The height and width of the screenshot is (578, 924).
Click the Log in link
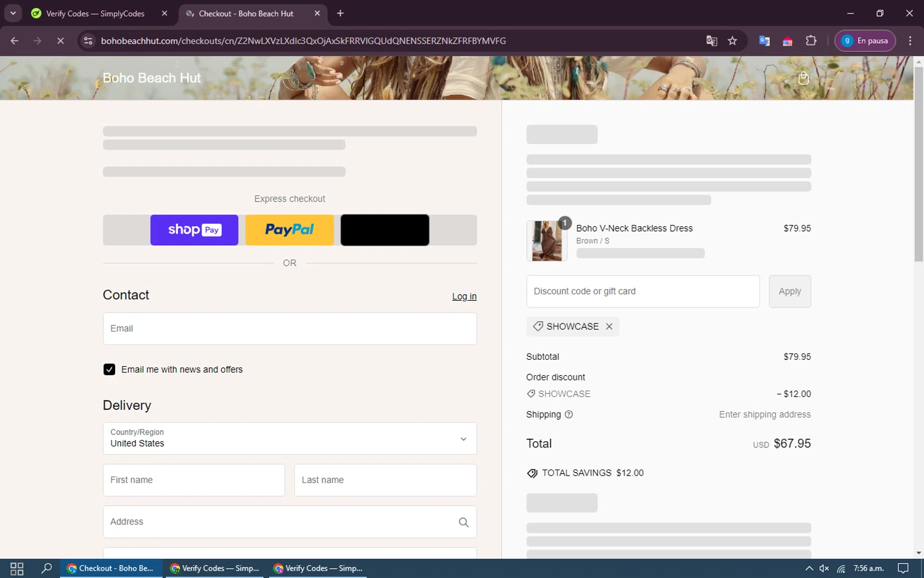pyautogui.click(x=464, y=296)
